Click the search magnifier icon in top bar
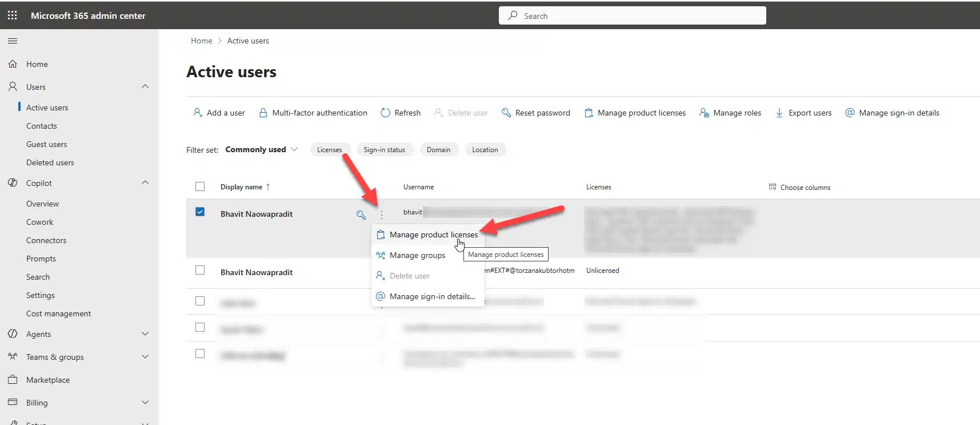This screenshot has width=980, height=425. [x=513, y=15]
